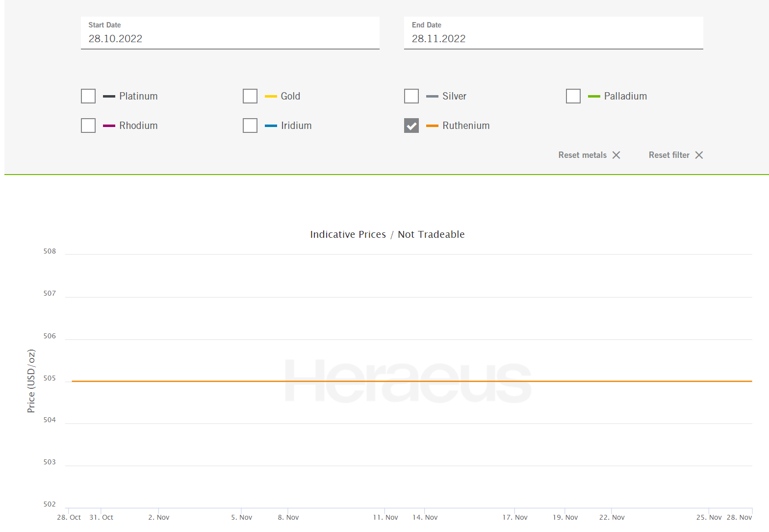The width and height of the screenshot is (769, 532).
Task: Click the Gold label text
Action: pyautogui.click(x=290, y=96)
